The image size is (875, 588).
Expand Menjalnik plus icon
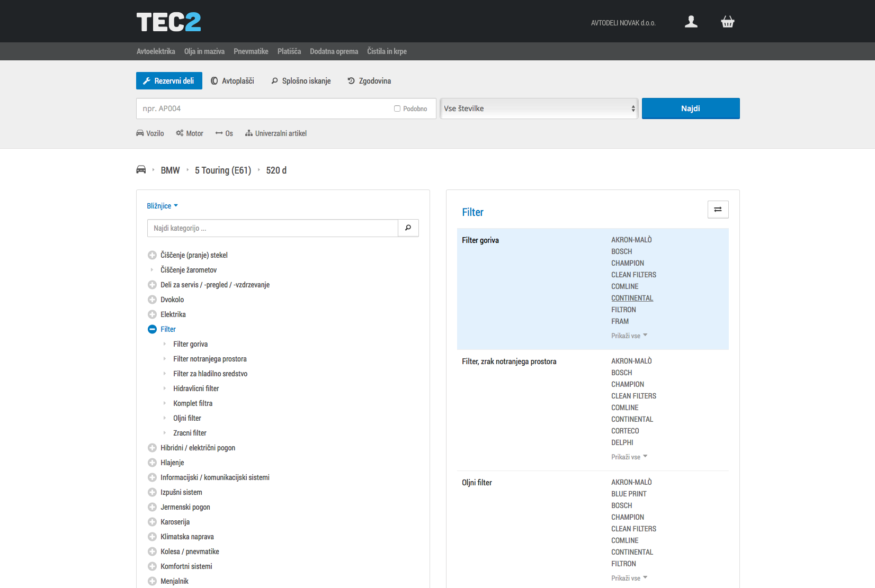tap(152, 581)
